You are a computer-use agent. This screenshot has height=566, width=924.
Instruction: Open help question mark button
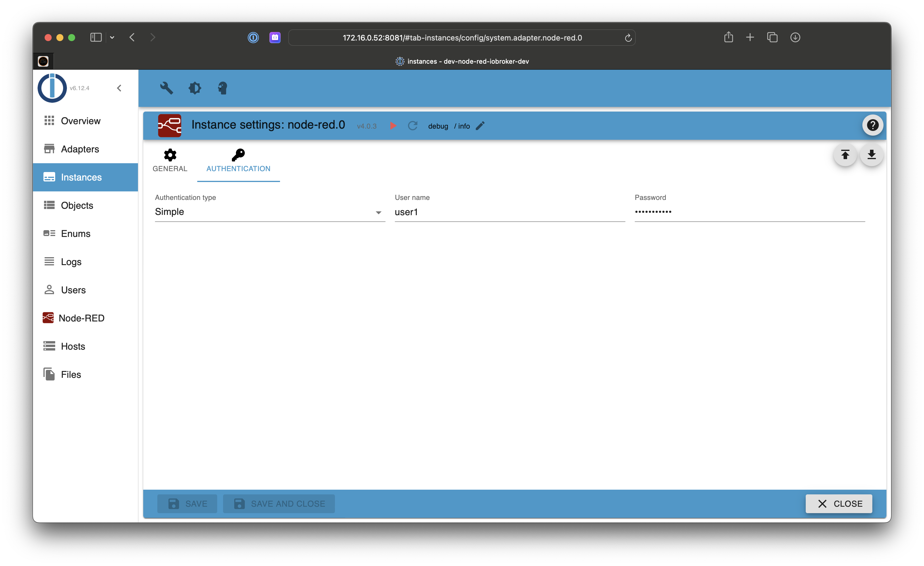click(872, 125)
